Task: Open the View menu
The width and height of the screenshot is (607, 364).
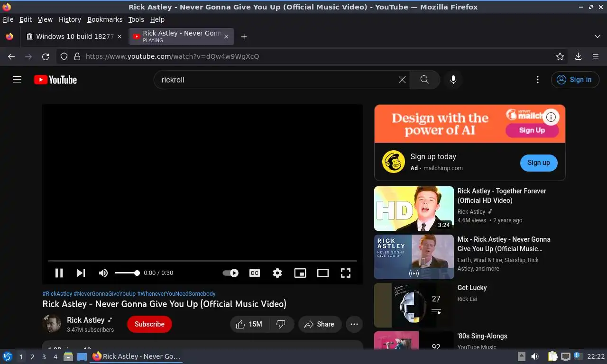Action: [x=45, y=19]
